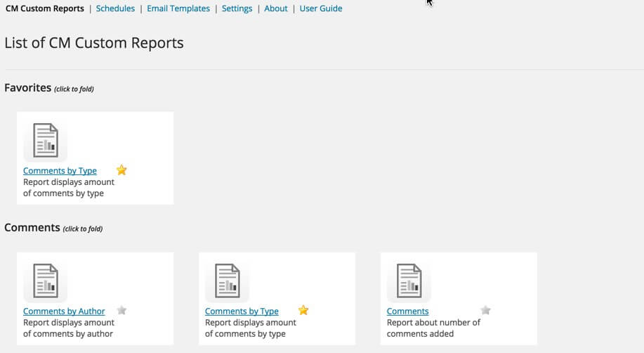Unfavorite Comments by Type in the Favorites section
Image resolution: width=644 pixels, height=353 pixels.
(121, 170)
